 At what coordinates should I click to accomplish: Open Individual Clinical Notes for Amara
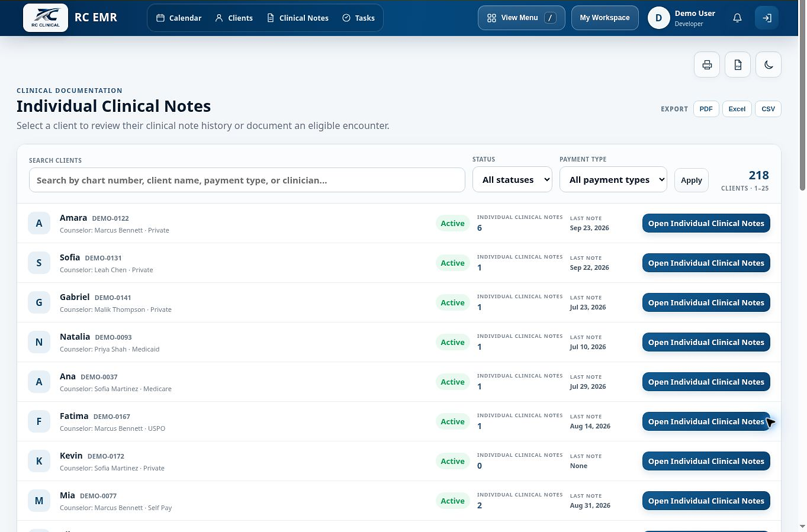point(706,223)
